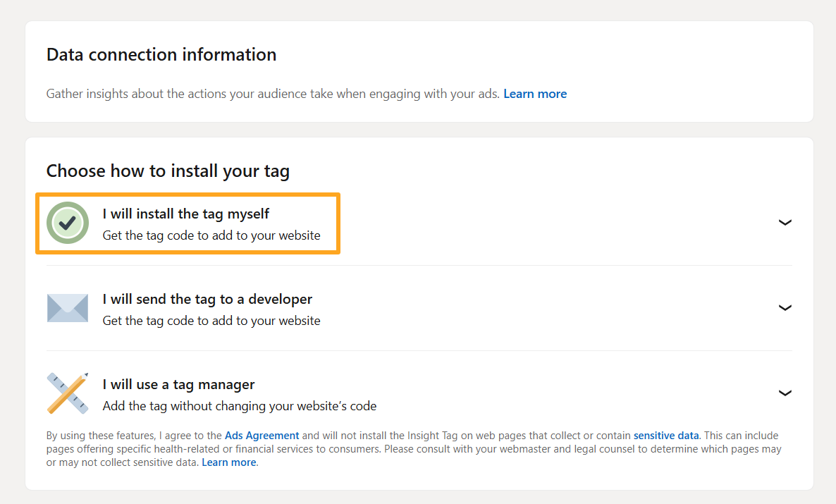This screenshot has width=836, height=504.
Task: Follow the 'sensitive data' link
Action: [666, 436]
